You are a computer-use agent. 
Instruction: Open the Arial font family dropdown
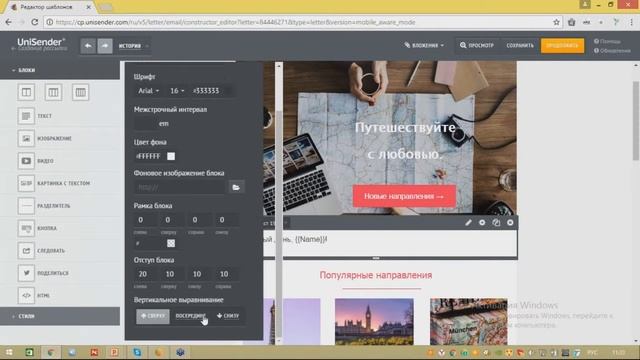pyautogui.click(x=148, y=91)
